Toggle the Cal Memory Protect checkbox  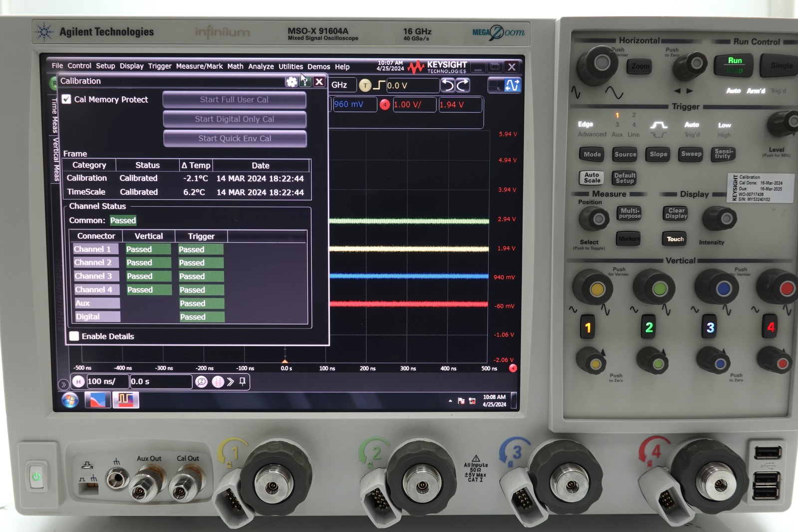tap(66, 99)
